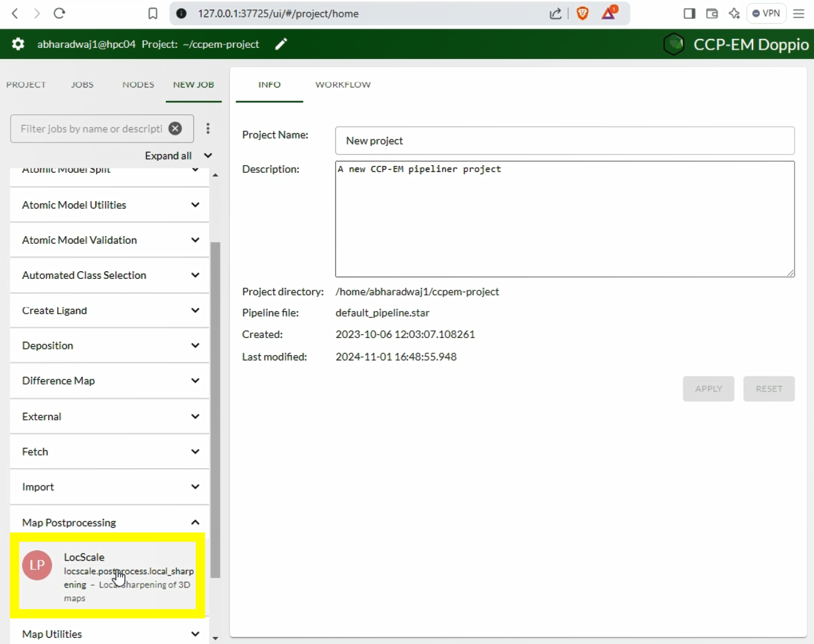Open the Brave Wallet icon
The image size is (814, 644).
coord(712,13)
